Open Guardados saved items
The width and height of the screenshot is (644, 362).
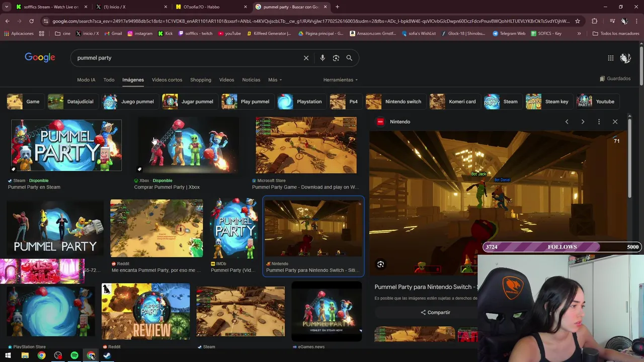point(615,78)
